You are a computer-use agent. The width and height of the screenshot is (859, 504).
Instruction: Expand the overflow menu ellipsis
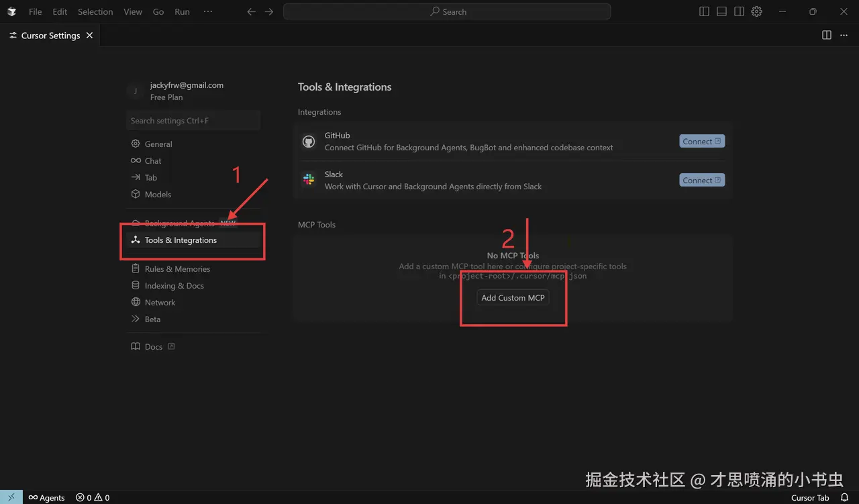[208, 11]
